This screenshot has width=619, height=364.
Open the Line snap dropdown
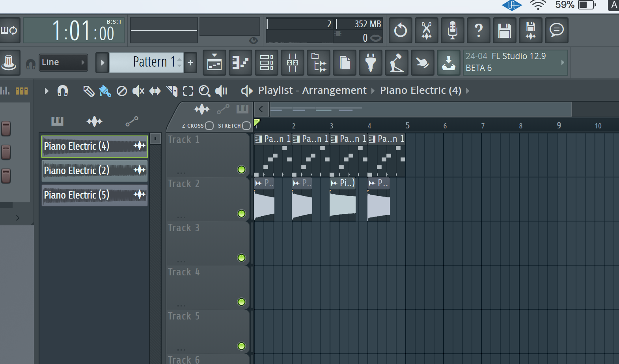[x=63, y=62]
